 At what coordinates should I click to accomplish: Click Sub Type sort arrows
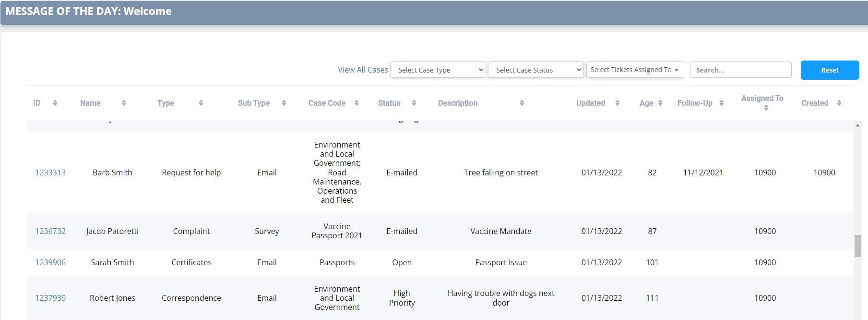pos(284,103)
